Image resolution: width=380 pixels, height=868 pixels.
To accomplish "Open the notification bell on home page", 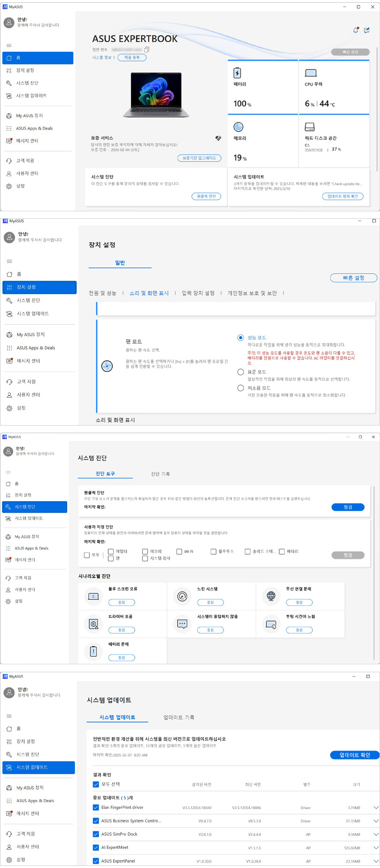I will [355, 30].
